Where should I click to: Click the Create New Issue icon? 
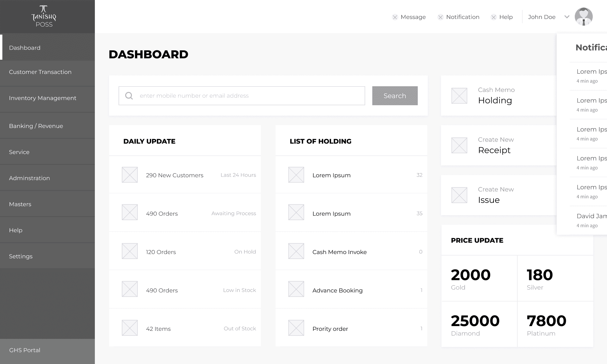(x=459, y=195)
